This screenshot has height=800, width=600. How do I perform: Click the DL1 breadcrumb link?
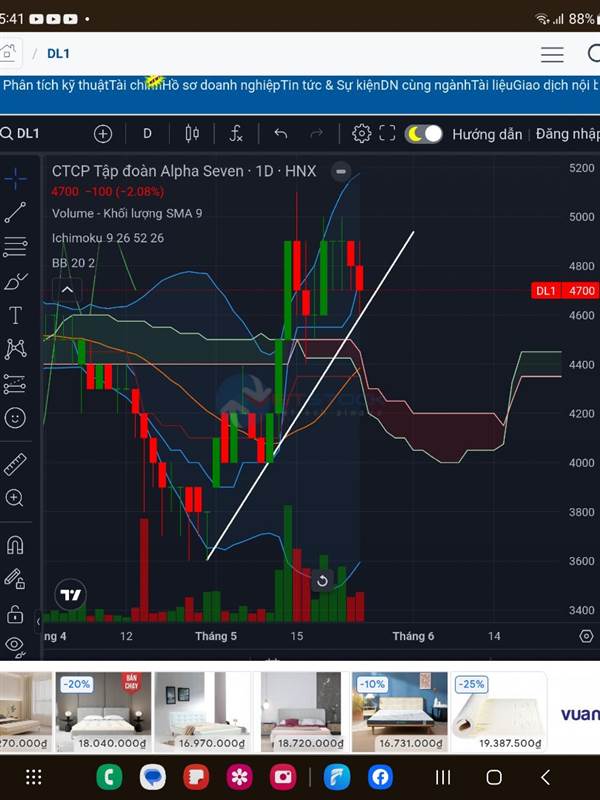58,54
